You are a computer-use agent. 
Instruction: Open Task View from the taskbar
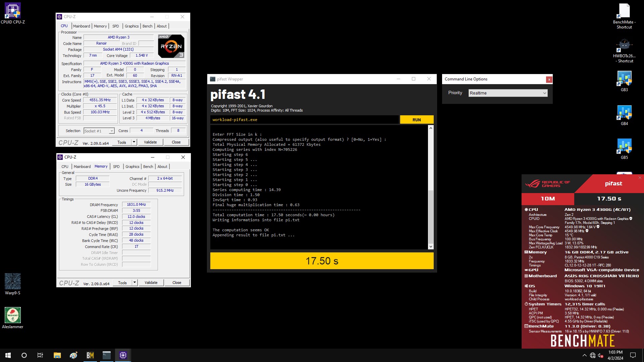40,355
